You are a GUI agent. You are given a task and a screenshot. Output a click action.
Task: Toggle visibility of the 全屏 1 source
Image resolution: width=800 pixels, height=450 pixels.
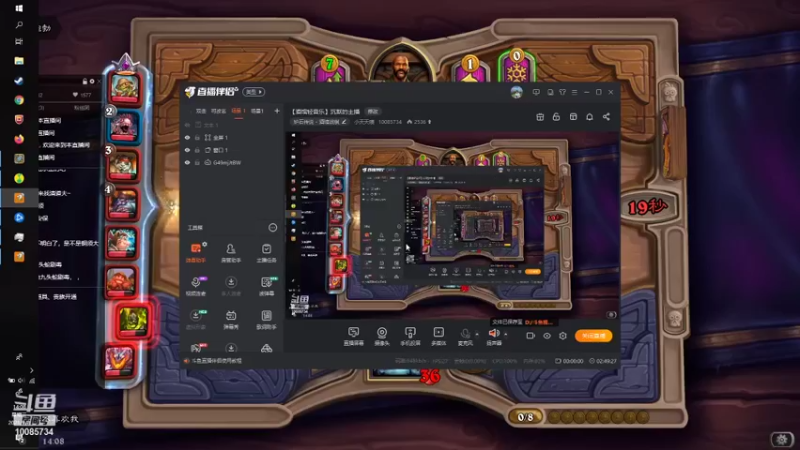click(187, 138)
